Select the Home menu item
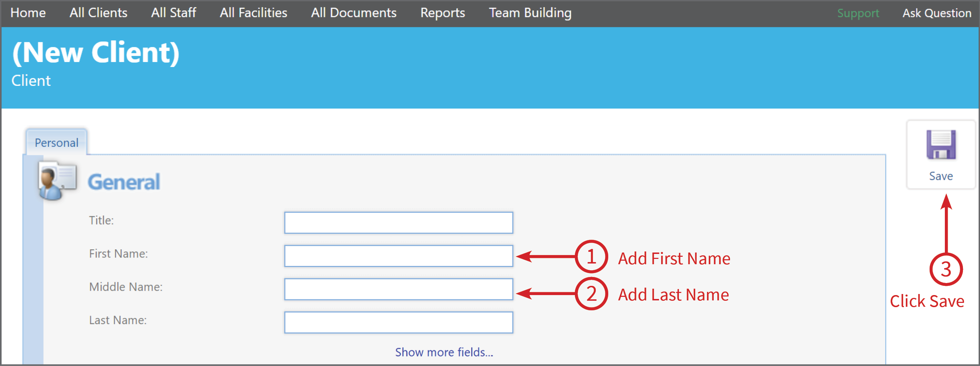 click(28, 12)
